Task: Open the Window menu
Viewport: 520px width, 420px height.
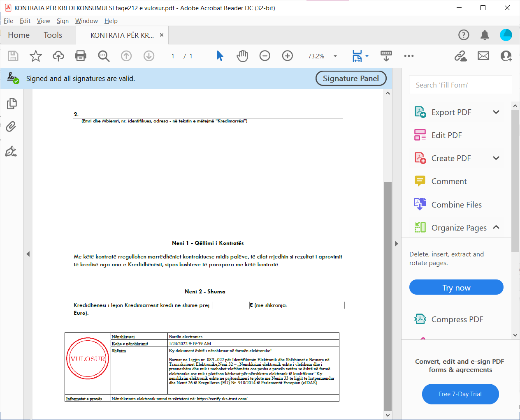Action: tap(86, 21)
